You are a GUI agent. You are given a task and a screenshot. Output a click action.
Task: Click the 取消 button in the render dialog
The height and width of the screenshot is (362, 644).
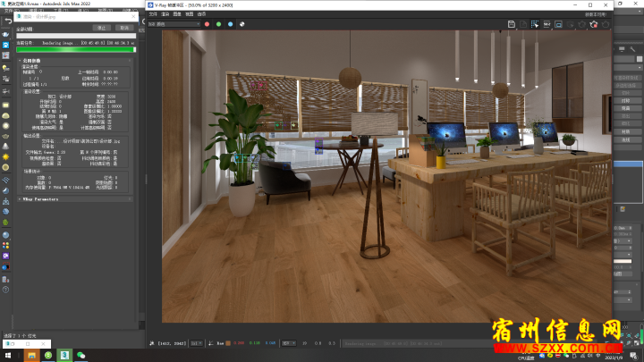[124, 28]
